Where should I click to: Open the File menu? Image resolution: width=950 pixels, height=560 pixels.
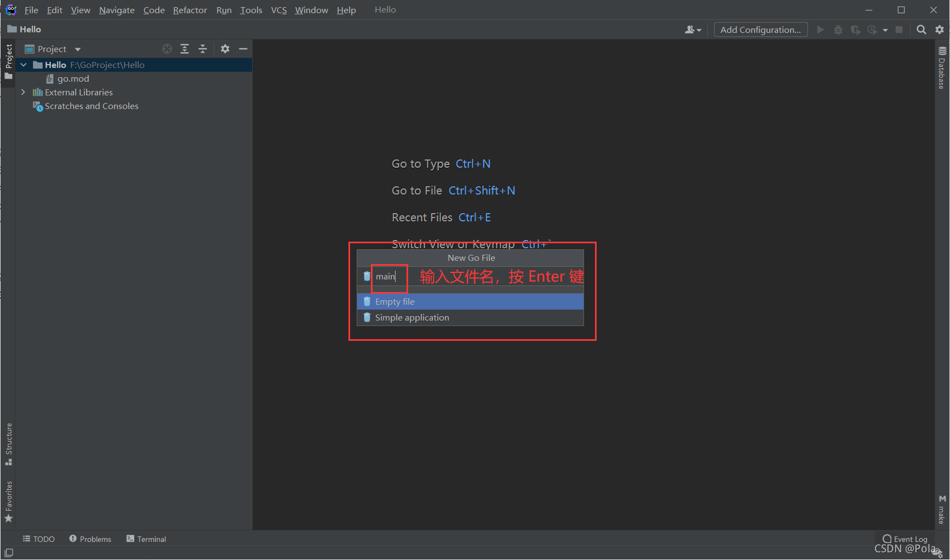[31, 10]
